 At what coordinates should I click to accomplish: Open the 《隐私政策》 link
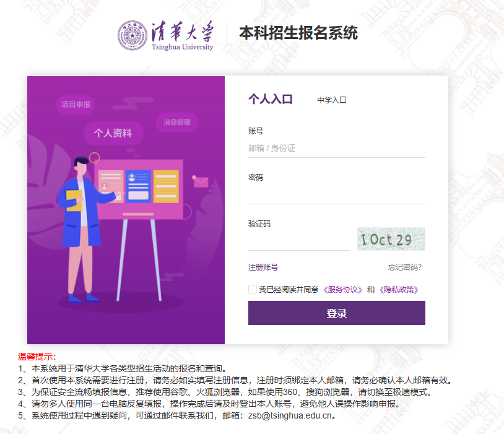[399, 290]
